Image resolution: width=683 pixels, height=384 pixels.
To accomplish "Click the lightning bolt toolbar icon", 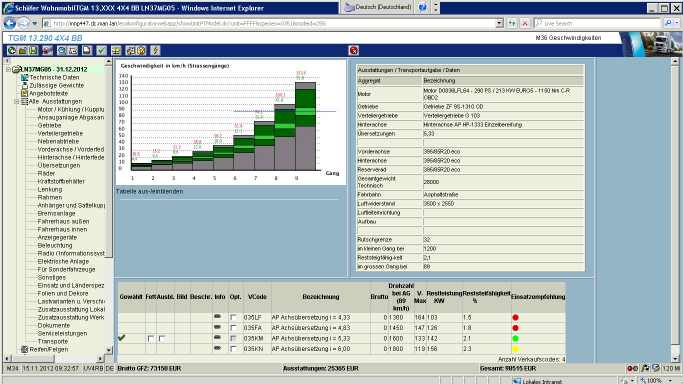I will [x=155, y=51].
